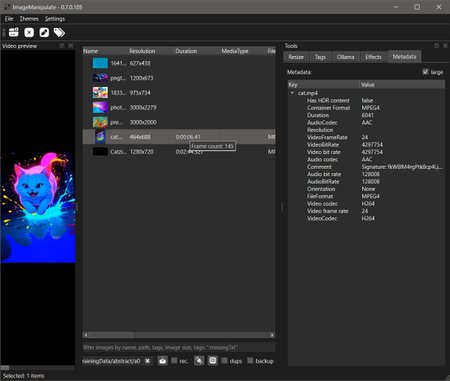The width and height of the screenshot is (450, 381).
Task: Click the folder path input field
Action: click(113, 361)
